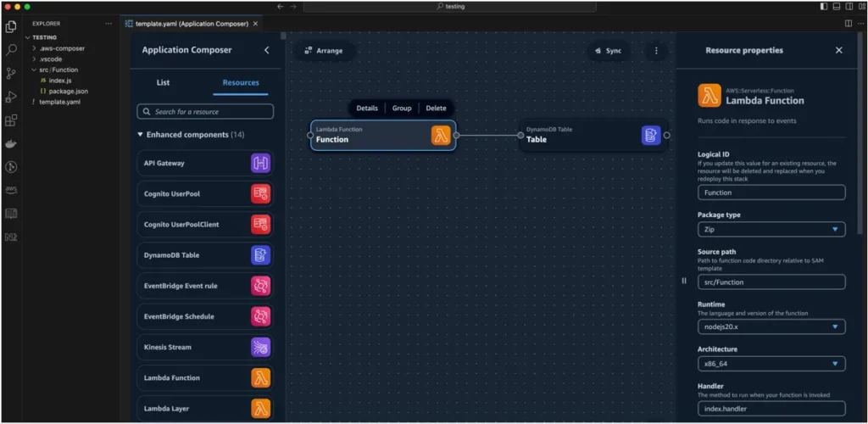The width and height of the screenshot is (868, 424).
Task: Collapse the Enhanced components section
Action: pos(140,135)
